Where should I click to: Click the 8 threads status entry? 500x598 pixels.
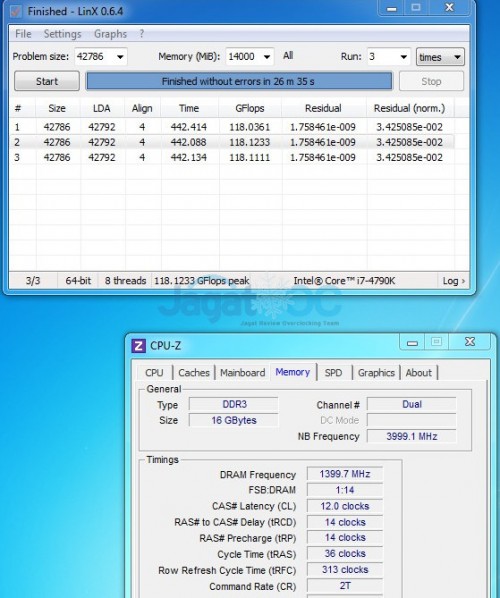tap(125, 281)
